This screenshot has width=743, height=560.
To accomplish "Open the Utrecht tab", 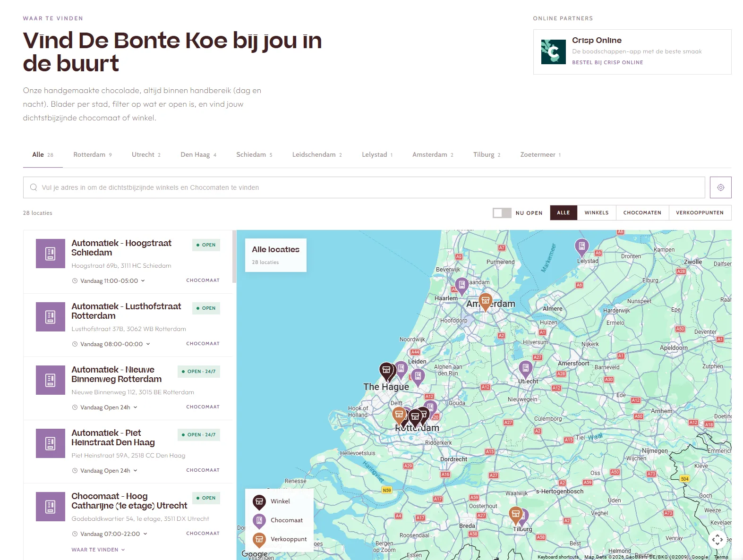I will click(x=146, y=154).
